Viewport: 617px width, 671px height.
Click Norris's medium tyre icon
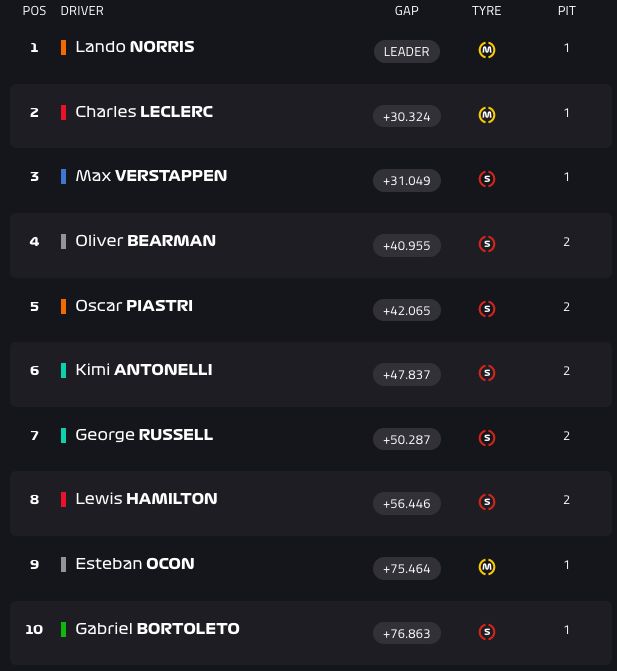point(487,50)
